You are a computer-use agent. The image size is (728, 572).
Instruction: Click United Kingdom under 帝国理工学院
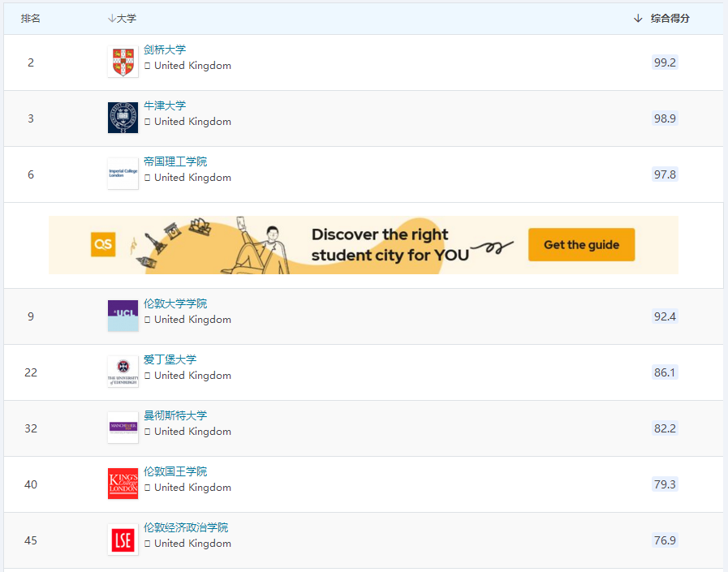(x=192, y=178)
